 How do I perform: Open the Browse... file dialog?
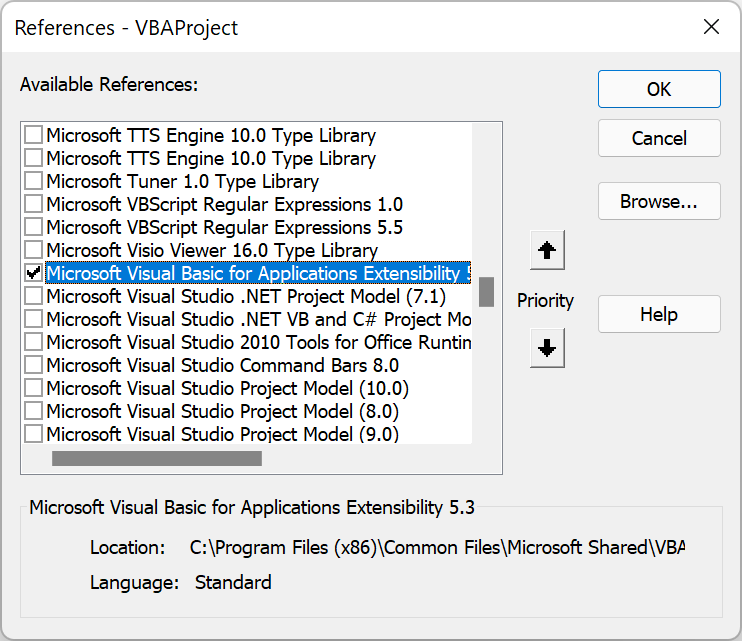659,201
